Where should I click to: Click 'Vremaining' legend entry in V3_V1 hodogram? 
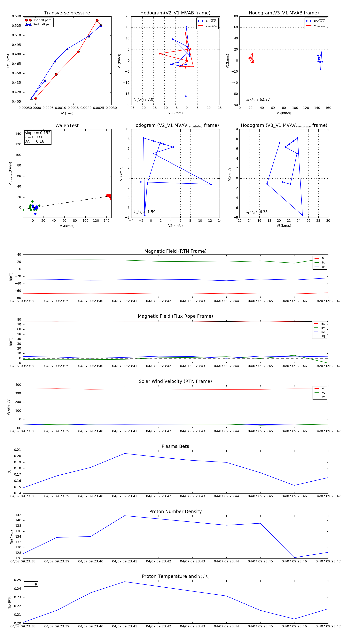pos(316,26)
